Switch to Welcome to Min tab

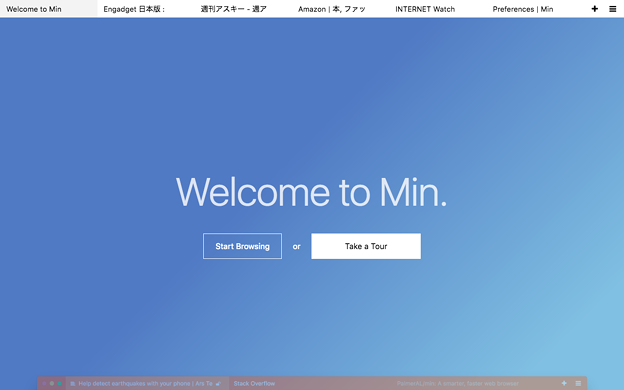49,9
